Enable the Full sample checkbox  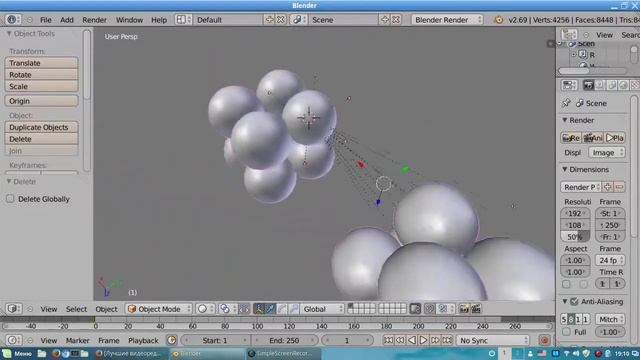coord(566,332)
